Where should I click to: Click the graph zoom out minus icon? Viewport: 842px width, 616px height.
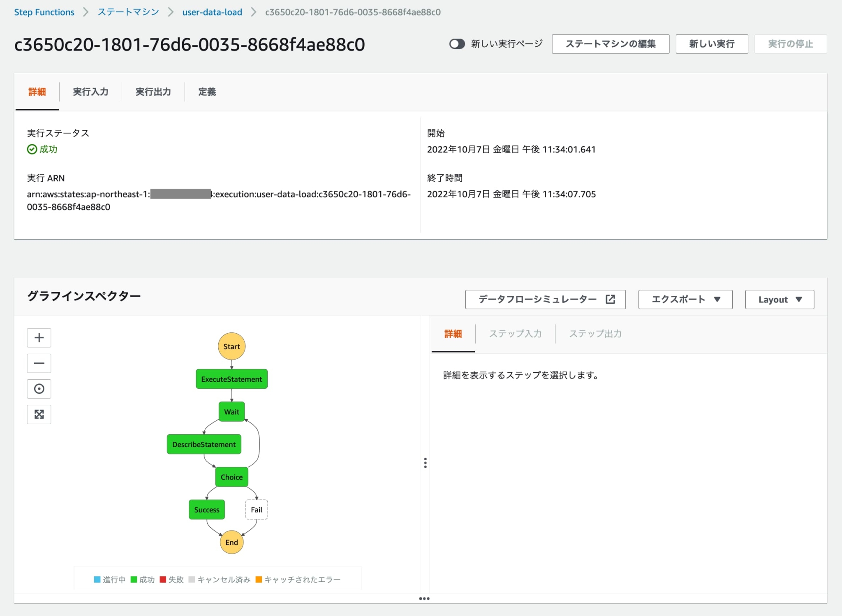[x=39, y=363]
